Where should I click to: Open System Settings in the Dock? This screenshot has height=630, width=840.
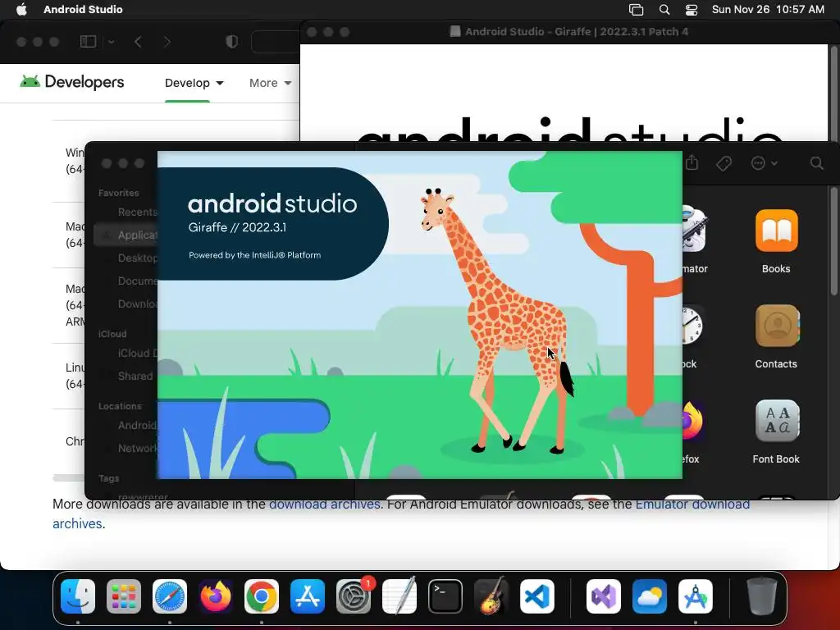tap(354, 596)
